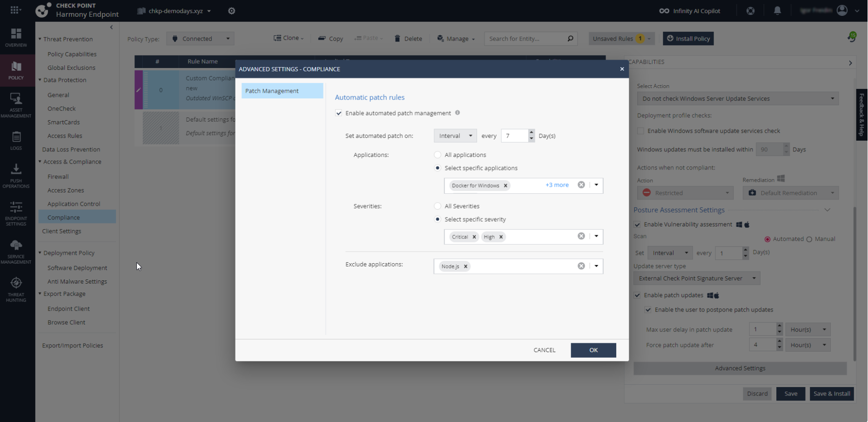Open the Interval dropdown in dialog
The width and height of the screenshot is (868, 422).
click(455, 136)
